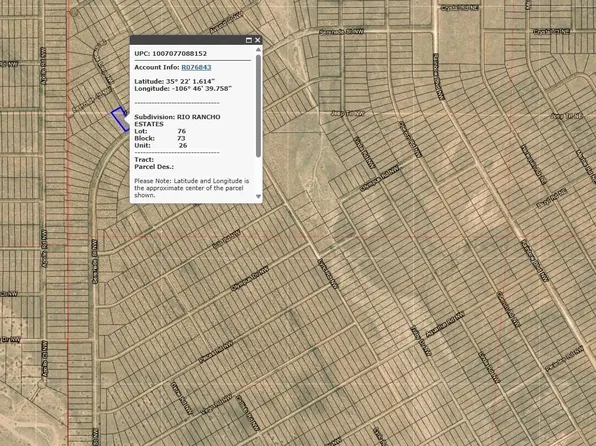The image size is (596, 446).
Task: Click the Tract label
Action: (144, 160)
